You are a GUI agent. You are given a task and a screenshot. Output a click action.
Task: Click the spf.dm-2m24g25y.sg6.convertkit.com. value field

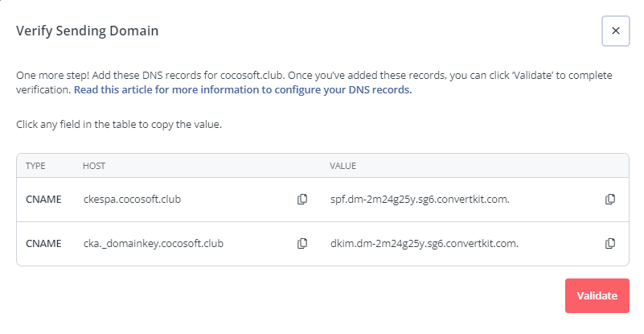coord(420,200)
